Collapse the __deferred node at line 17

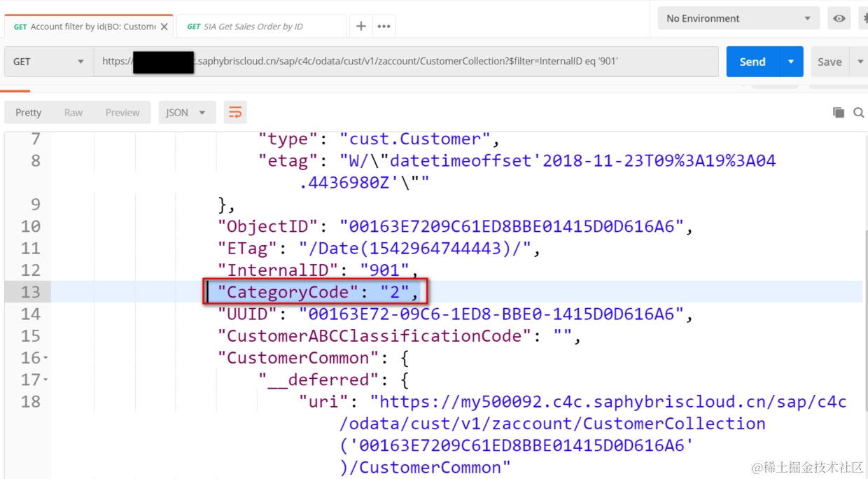click(46, 380)
